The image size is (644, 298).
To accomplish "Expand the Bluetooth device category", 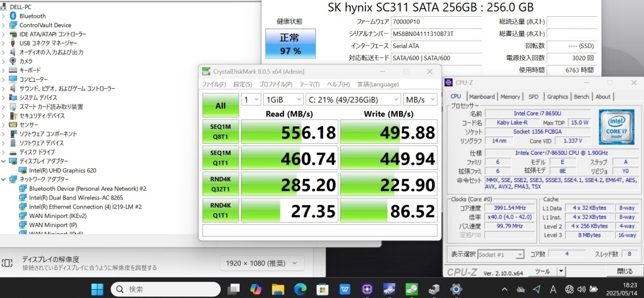I will tap(4, 16).
